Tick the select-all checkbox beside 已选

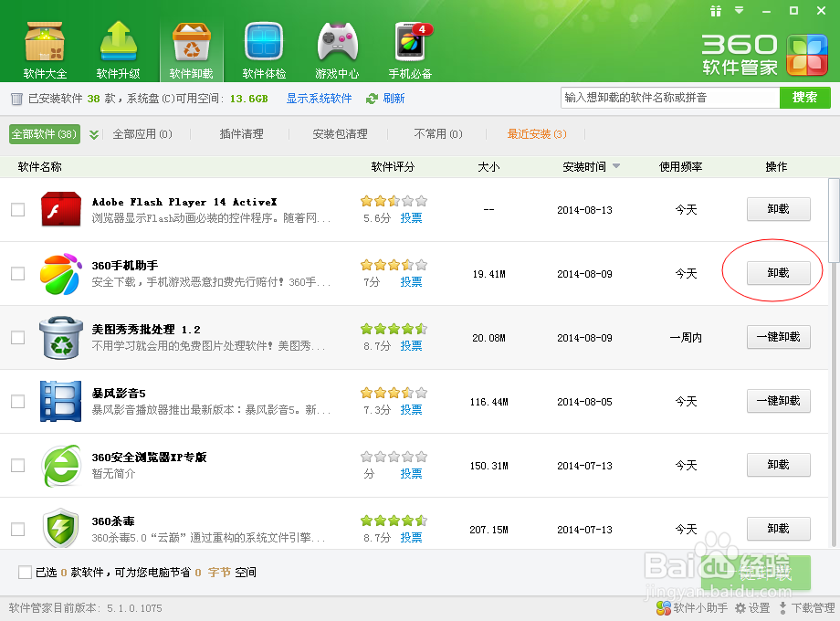25,573
